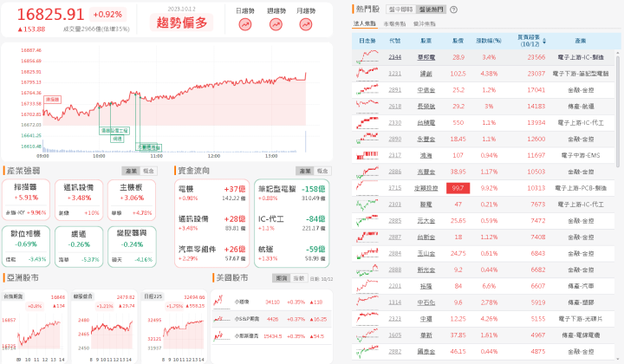This screenshot has height=364, width=624.
Task: Open the sparkline chart for stock 2317
Action: click(x=367, y=155)
